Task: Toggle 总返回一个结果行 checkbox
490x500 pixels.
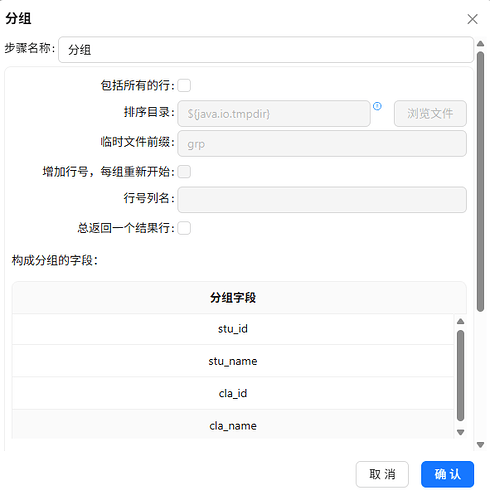Action: [184, 228]
